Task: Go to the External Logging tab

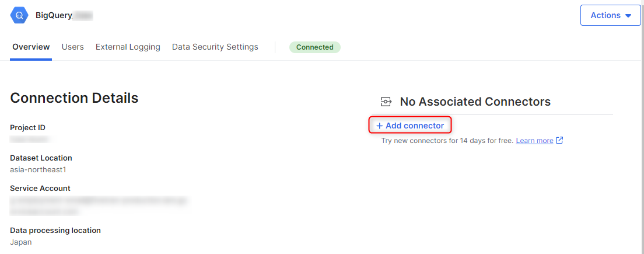Action: (x=128, y=47)
